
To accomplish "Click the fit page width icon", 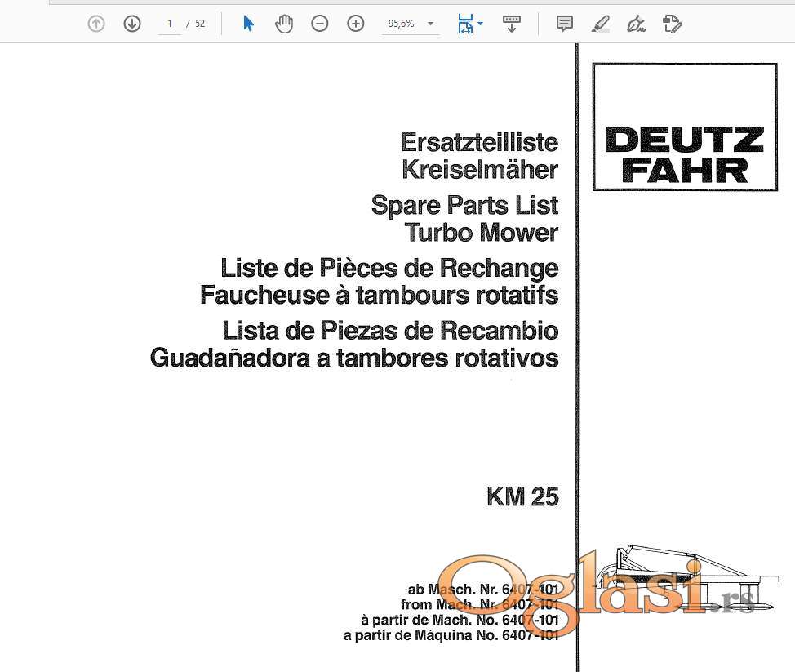I will click(x=465, y=24).
